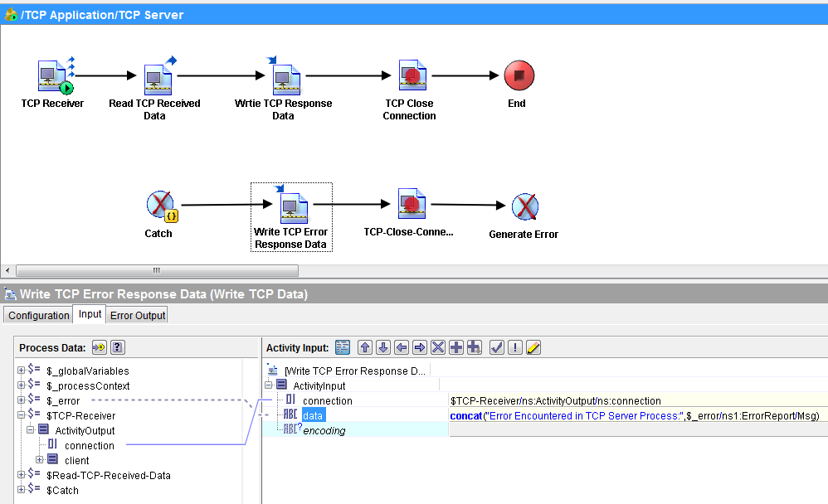Click the horizontal scrollbar thumb
Viewport: 828px width, 504px height.
point(157,270)
